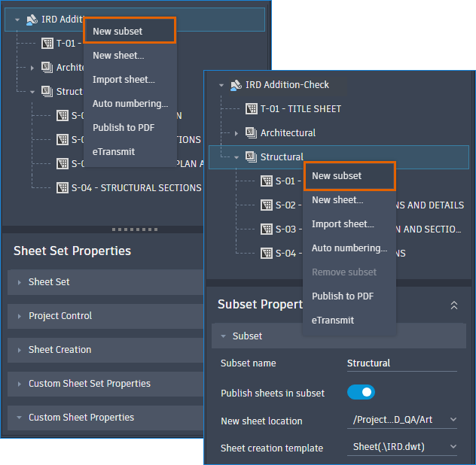Click the Architectural subset icon in right panel
Screen dimensions: 476x465
[251, 133]
